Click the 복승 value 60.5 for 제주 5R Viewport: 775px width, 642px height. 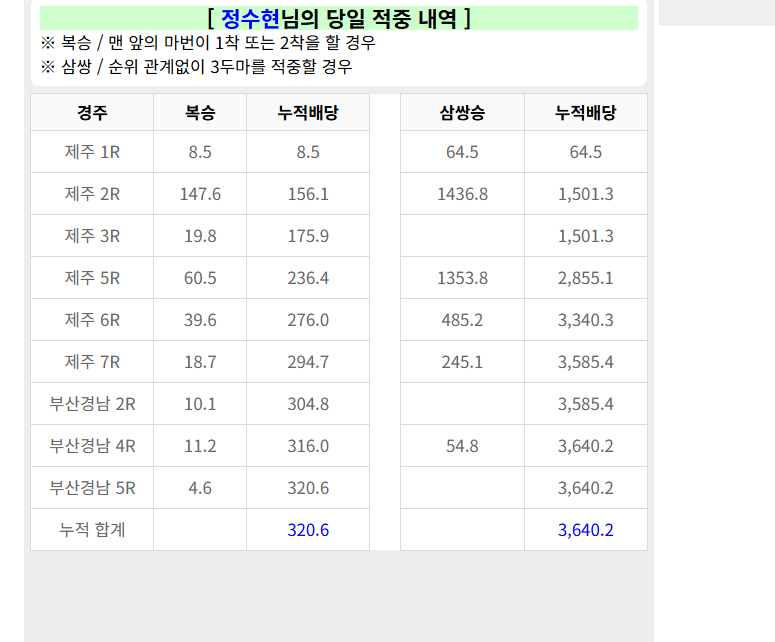[x=200, y=278]
